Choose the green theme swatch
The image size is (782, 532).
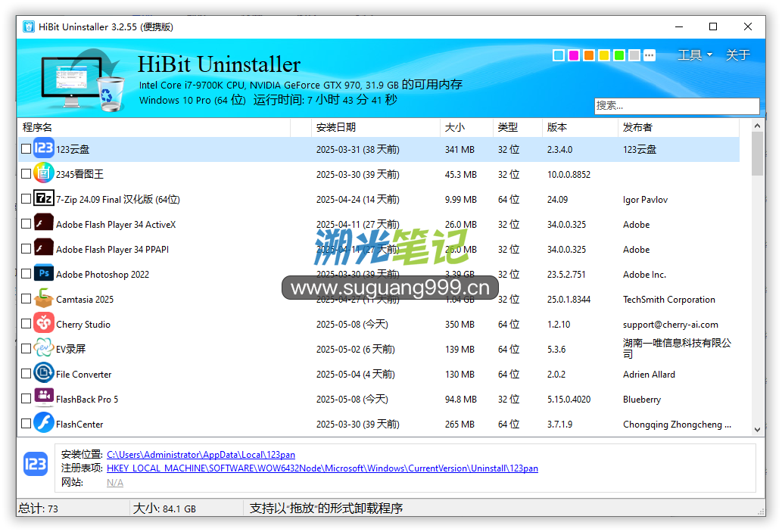(619, 54)
